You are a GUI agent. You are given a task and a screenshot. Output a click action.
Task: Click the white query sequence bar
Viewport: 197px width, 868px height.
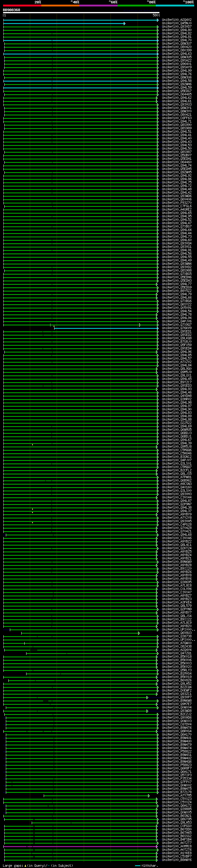[81, 13]
